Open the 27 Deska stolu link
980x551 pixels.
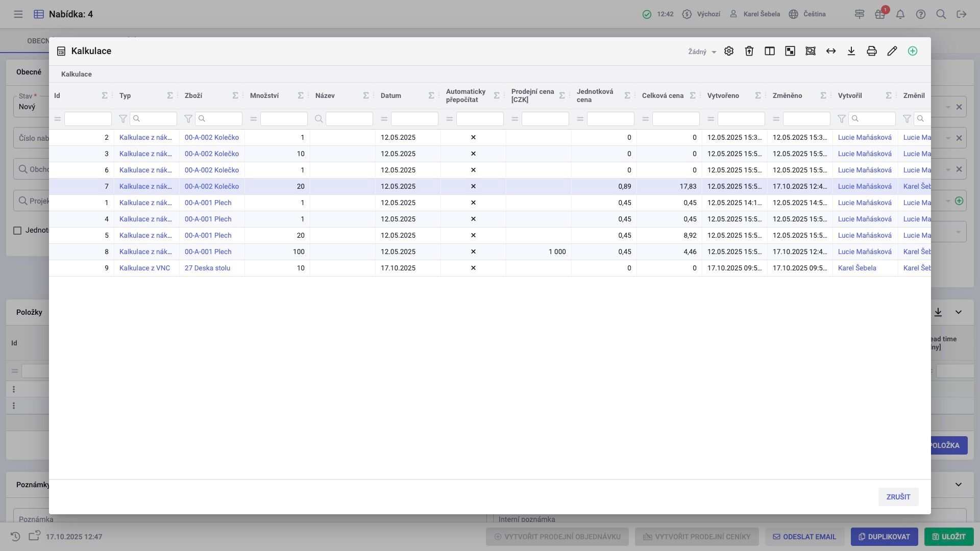coord(207,268)
